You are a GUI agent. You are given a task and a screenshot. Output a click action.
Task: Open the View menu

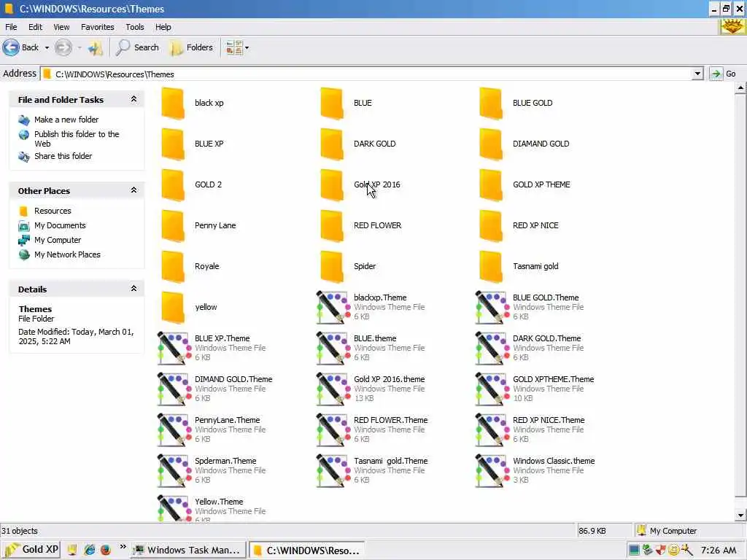(x=61, y=27)
